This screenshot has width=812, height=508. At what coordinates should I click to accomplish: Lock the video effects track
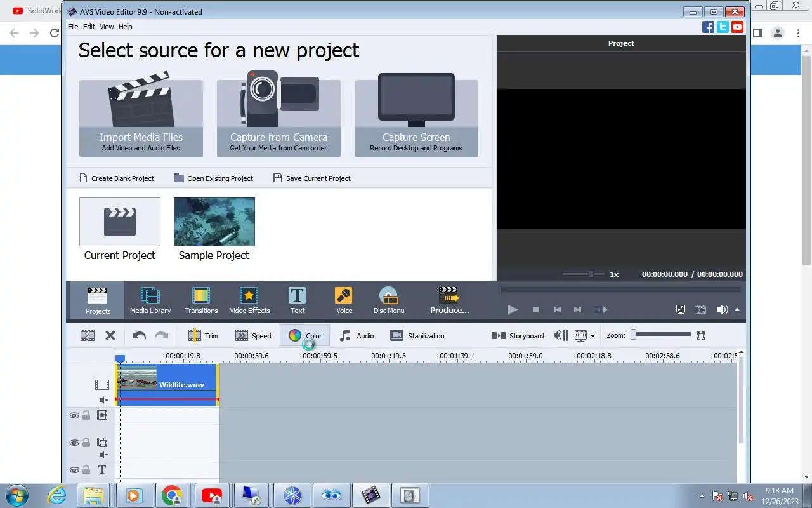tap(86, 415)
